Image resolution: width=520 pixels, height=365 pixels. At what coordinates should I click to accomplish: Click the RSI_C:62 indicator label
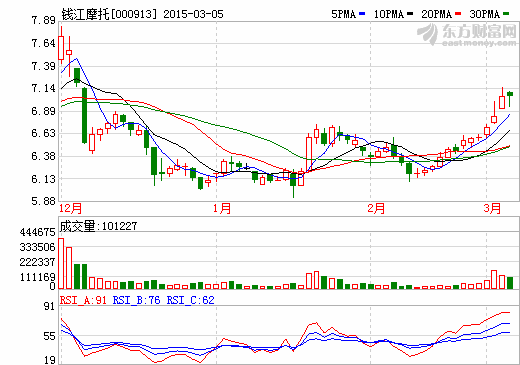190,300
